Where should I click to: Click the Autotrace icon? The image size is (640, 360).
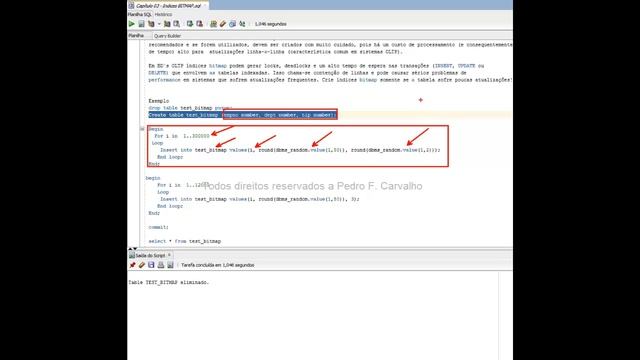167,24
